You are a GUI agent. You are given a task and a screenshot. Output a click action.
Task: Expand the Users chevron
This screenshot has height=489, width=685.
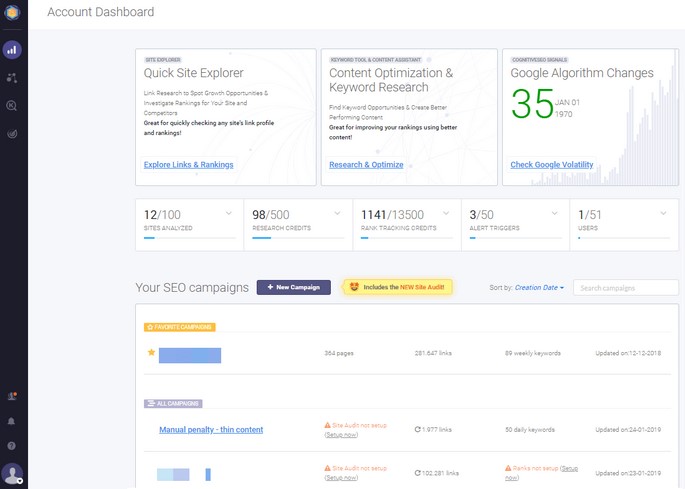coord(663,213)
